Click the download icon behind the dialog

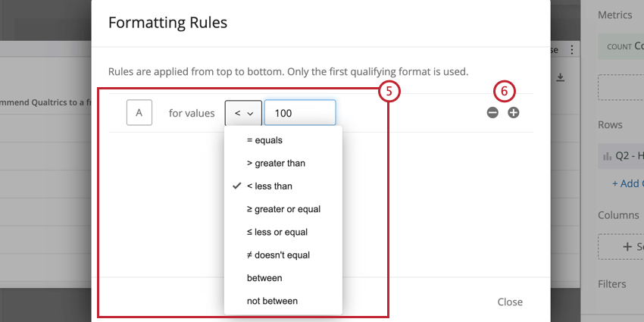click(x=560, y=77)
